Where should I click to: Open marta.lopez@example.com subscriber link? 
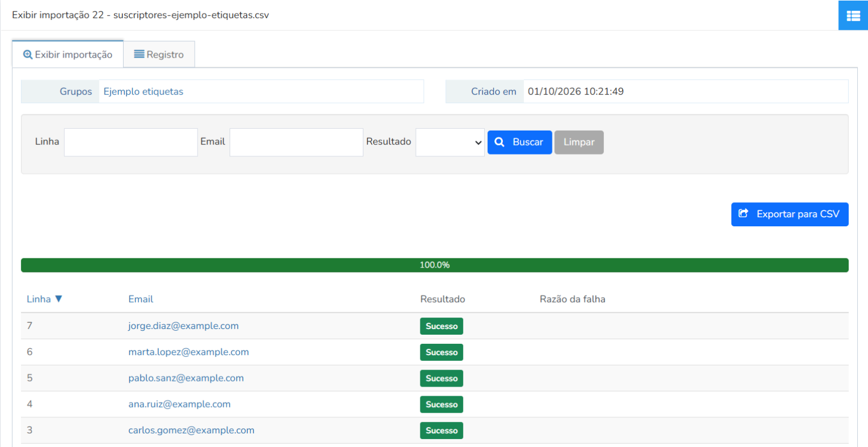click(189, 352)
